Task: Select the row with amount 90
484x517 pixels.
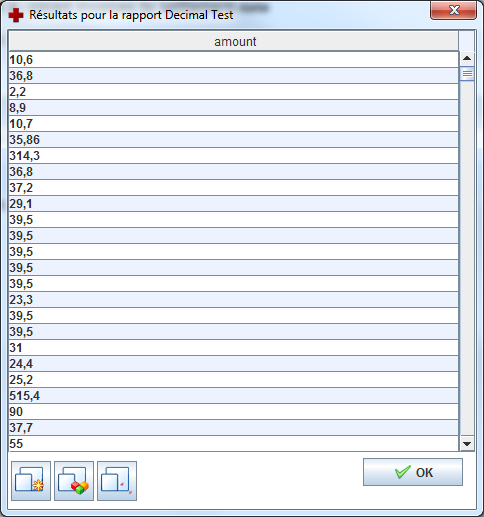Action: [234, 412]
